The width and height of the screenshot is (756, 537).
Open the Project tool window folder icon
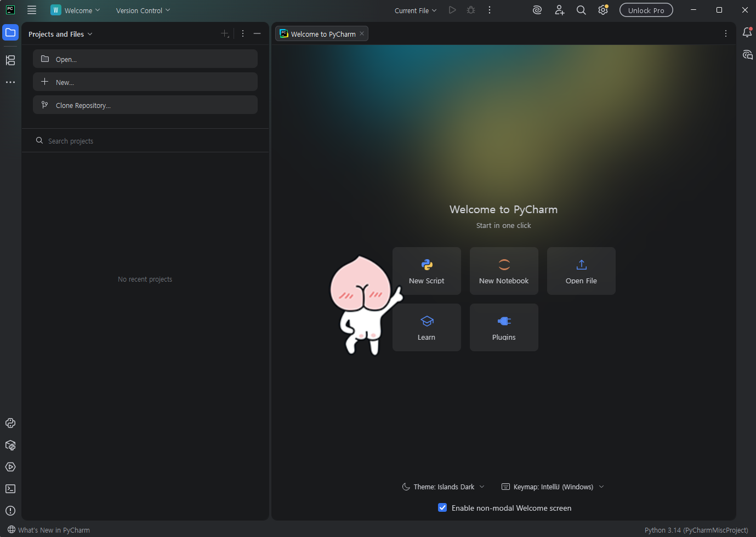[10, 33]
